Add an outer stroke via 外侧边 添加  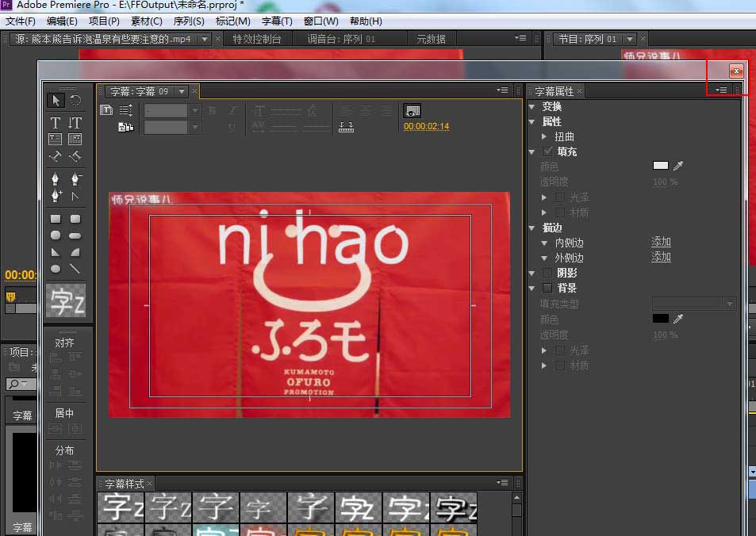pyautogui.click(x=661, y=257)
